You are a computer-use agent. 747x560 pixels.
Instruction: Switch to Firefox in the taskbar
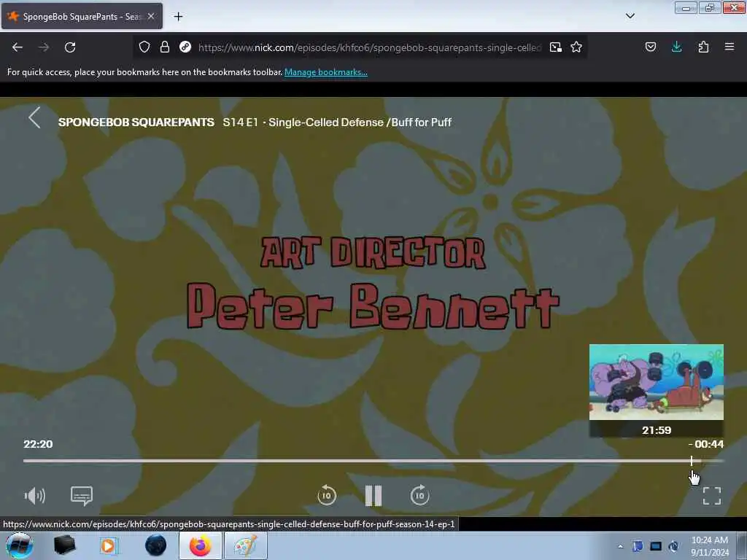click(201, 545)
